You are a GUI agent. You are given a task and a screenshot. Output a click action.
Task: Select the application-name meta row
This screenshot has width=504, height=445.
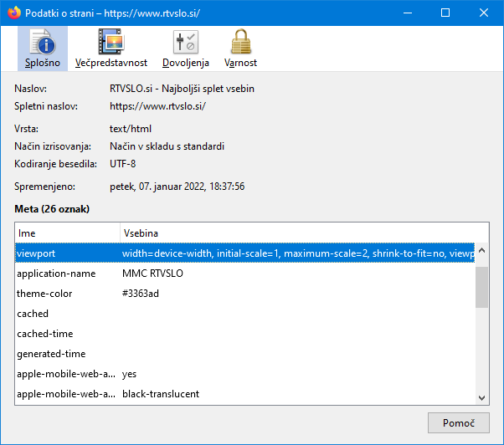245,274
